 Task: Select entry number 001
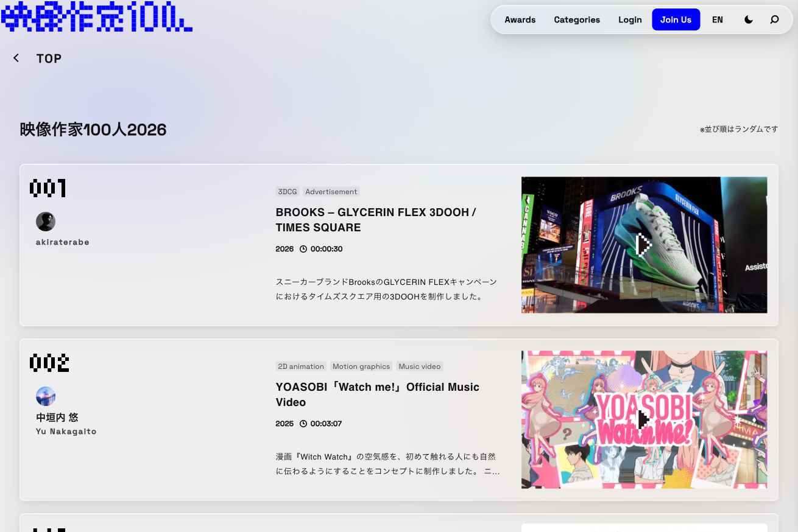tap(48, 188)
